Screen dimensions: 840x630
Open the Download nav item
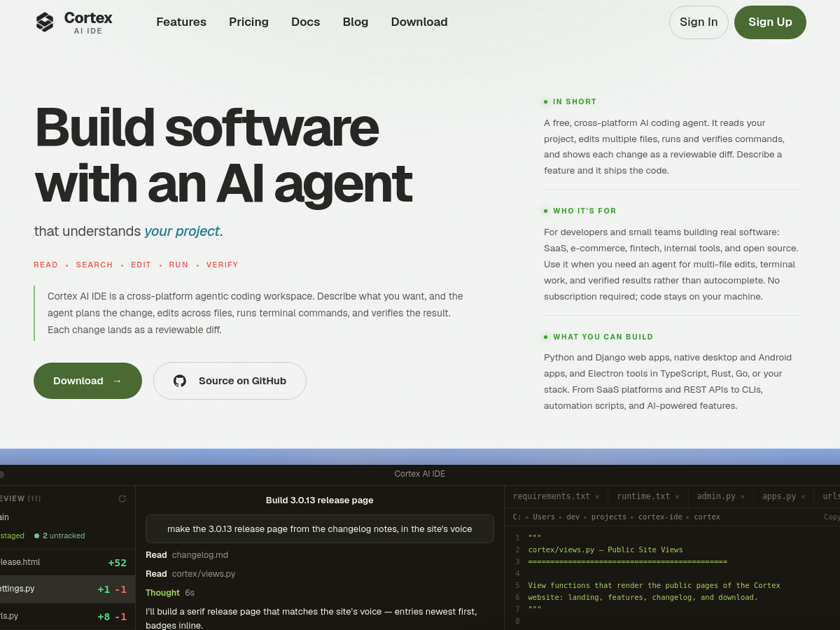(419, 22)
